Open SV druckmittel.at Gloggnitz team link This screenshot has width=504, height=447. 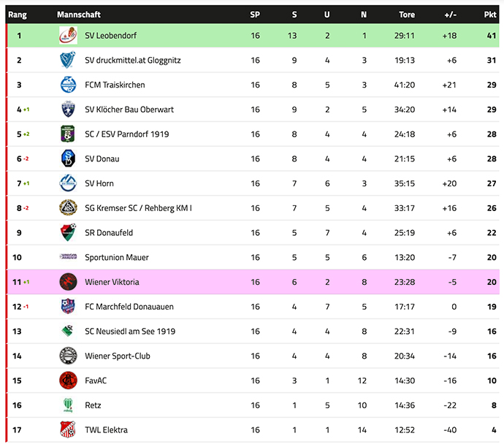click(132, 61)
